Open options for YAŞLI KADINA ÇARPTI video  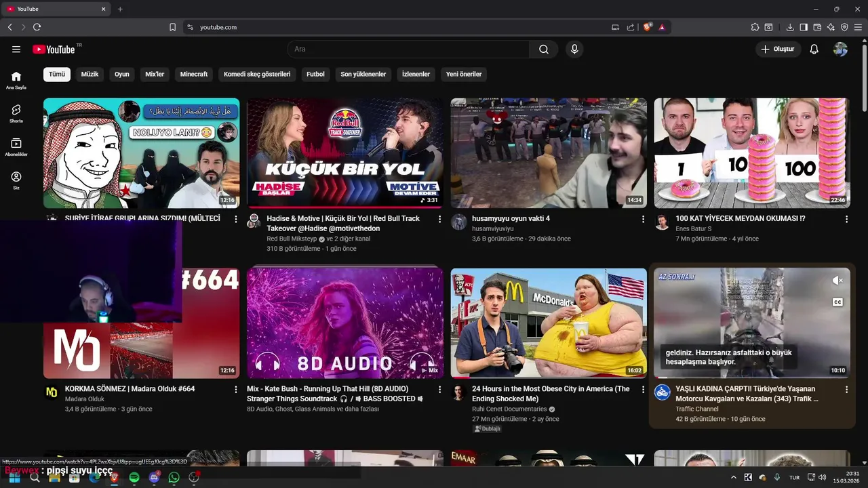coord(846,390)
